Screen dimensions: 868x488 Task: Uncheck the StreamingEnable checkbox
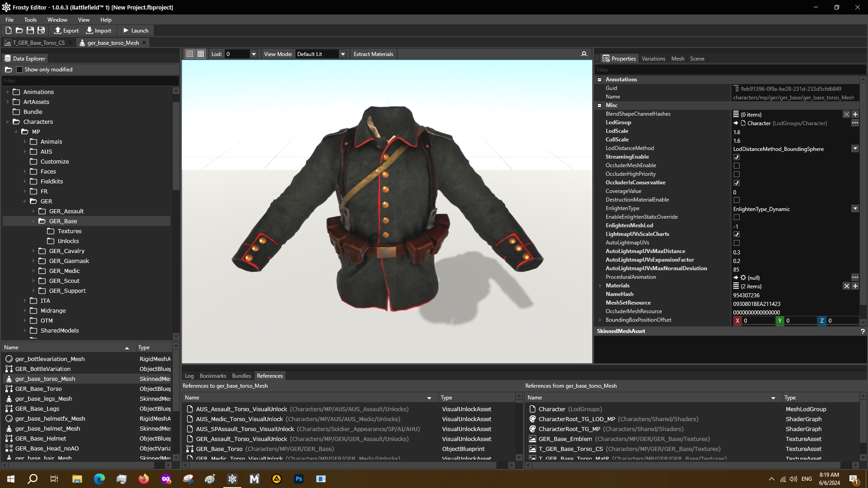(x=736, y=157)
